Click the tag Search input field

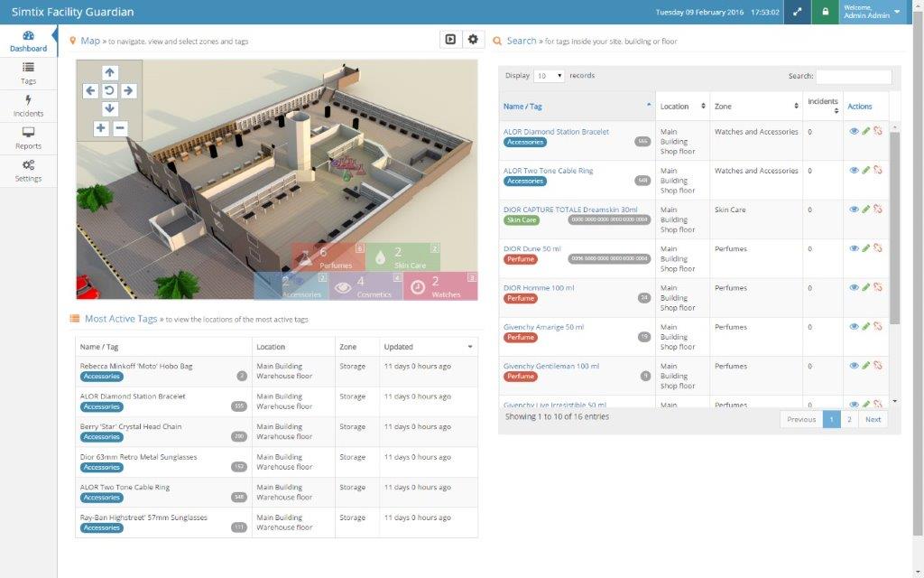(854, 77)
